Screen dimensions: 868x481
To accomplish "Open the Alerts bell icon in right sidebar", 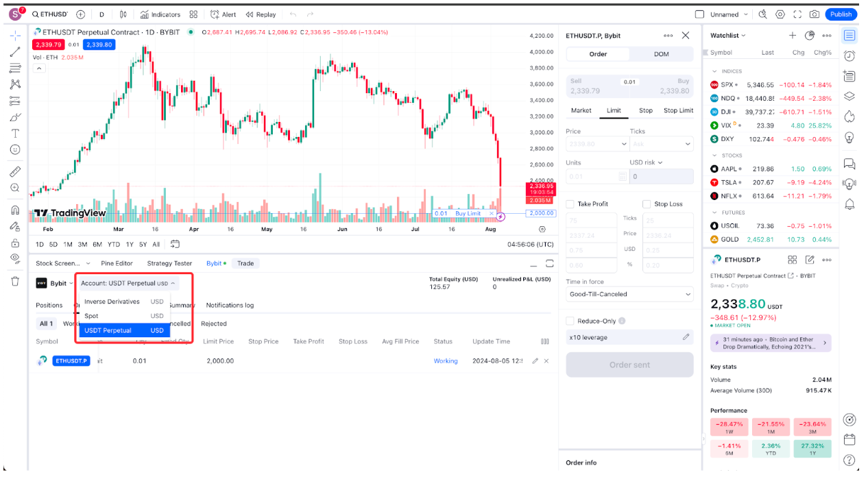I will (x=849, y=204).
